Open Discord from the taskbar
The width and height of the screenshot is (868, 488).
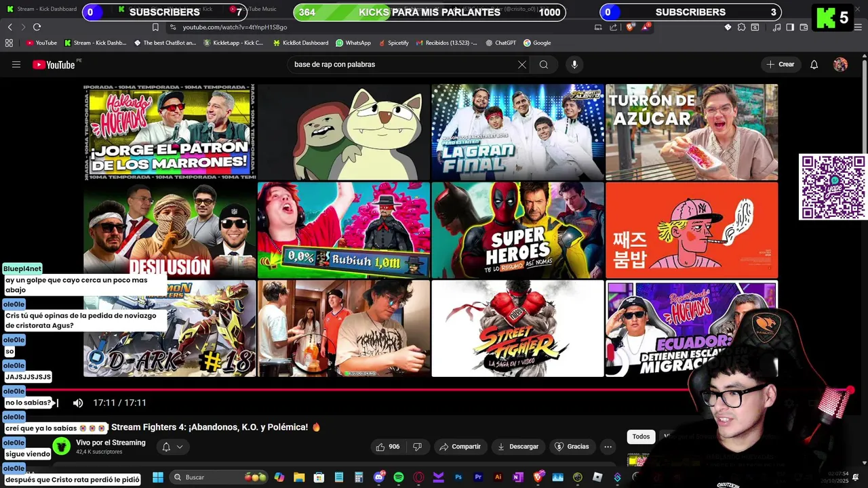coord(378,477)
